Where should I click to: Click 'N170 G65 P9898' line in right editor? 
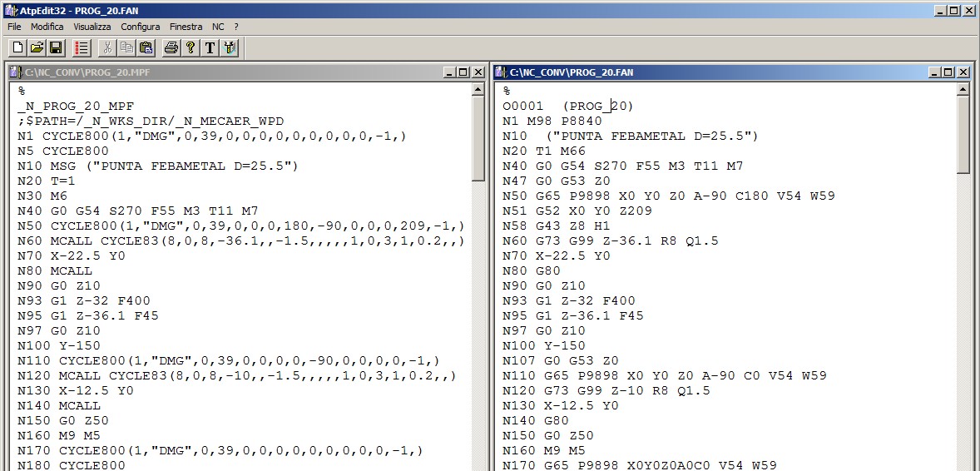pyautogui.click(x=640, y=466)
